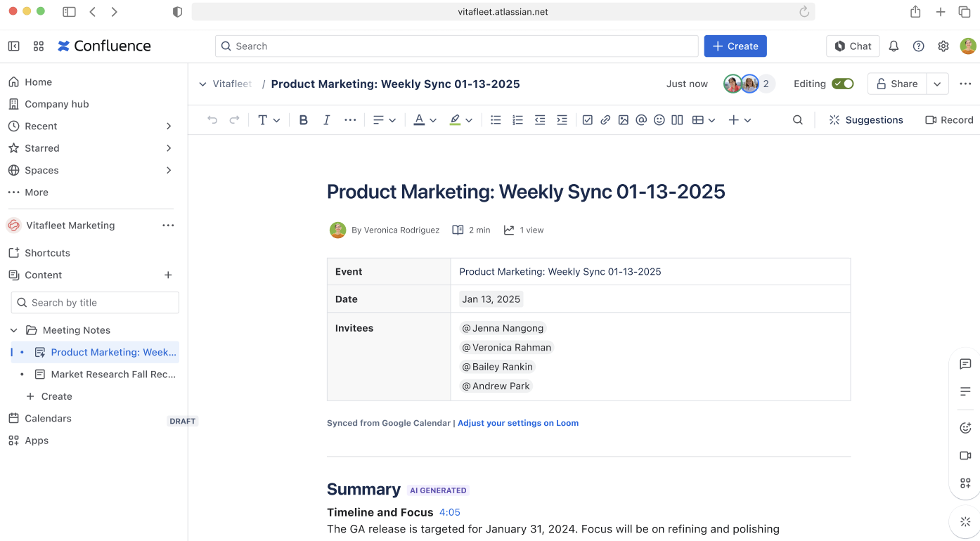Open the text style dropdown
Image resolution: width=980 pixels, height=541 pixels.
pos(269,119)
